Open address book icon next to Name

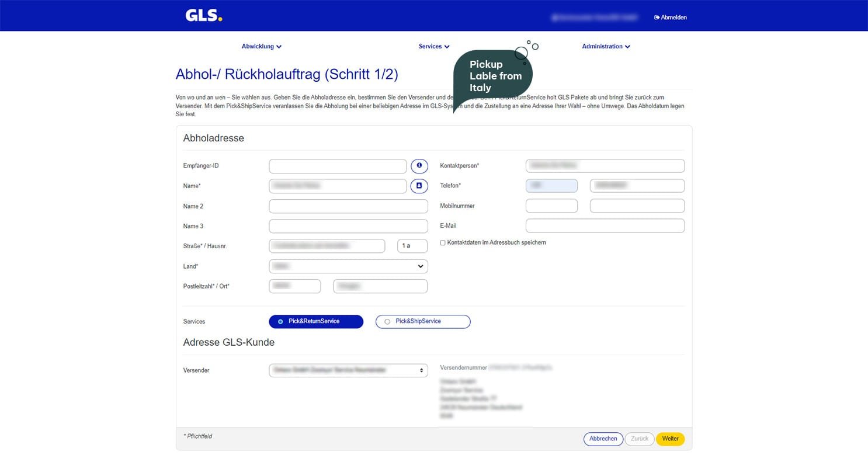[419, 186]
